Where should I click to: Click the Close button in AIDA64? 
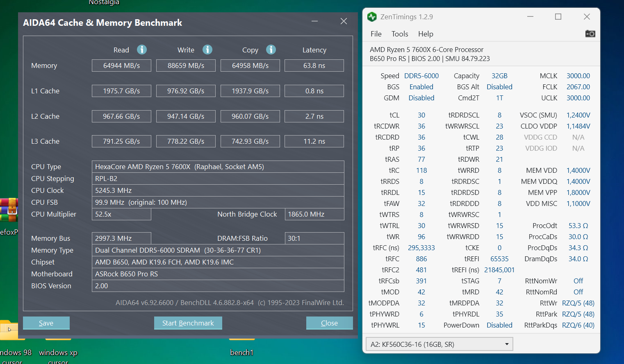(329, 323)
